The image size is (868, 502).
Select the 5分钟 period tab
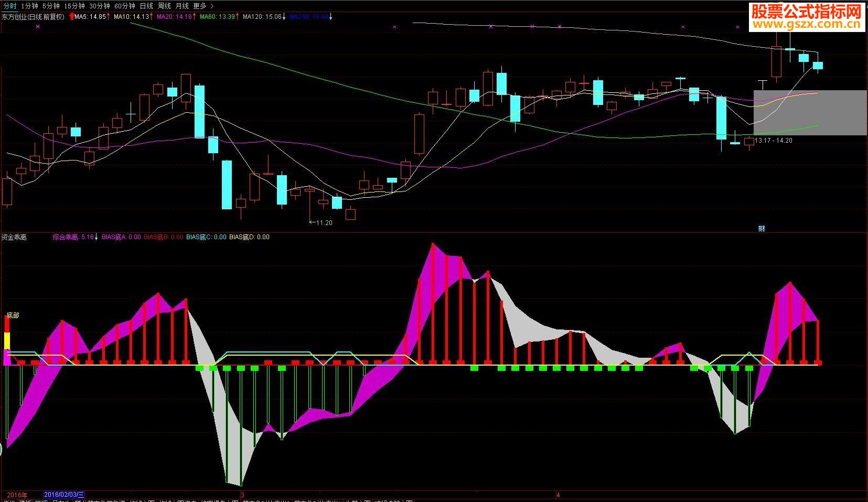coord(51,6)
